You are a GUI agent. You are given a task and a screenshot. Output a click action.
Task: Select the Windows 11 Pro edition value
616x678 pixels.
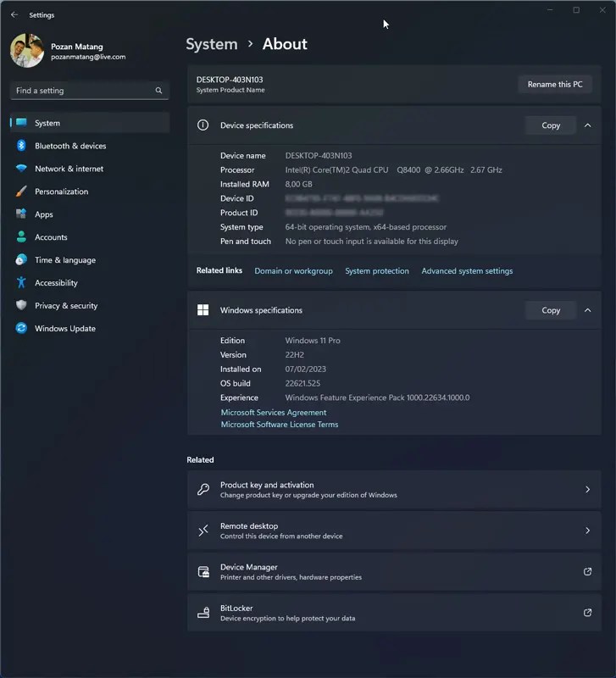click(x=313, y=341)
